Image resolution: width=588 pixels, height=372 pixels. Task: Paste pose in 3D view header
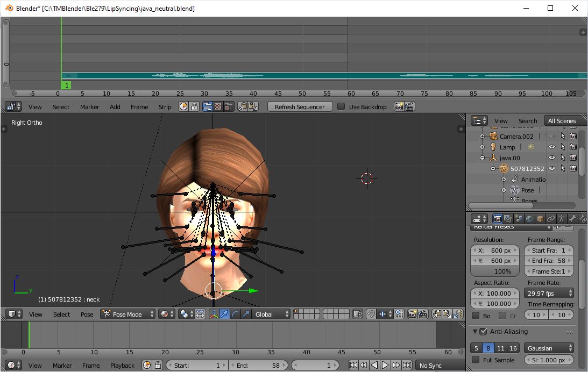click(448, 314)
